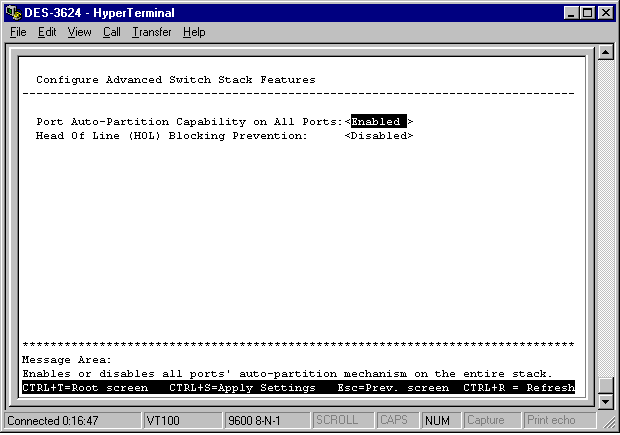
Task: Close the DES-3624 HyperTerminal window
Action: click(603, 12)
